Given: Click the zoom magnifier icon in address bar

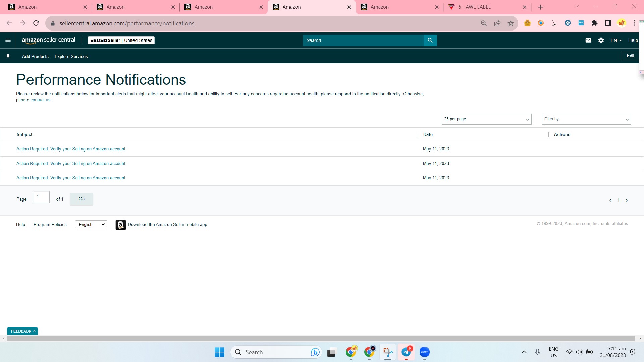Looking at the screenshot, I should [x=484, y=23].
